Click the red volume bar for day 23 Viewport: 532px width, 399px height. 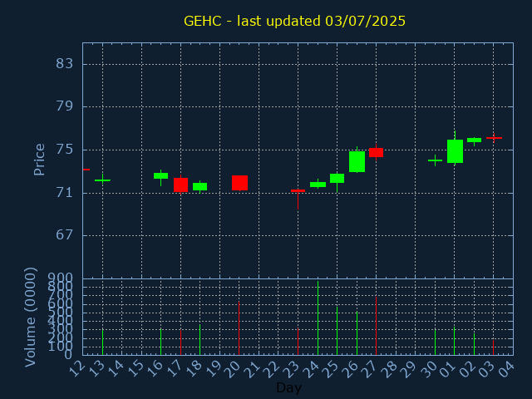[x=298, y=342]
